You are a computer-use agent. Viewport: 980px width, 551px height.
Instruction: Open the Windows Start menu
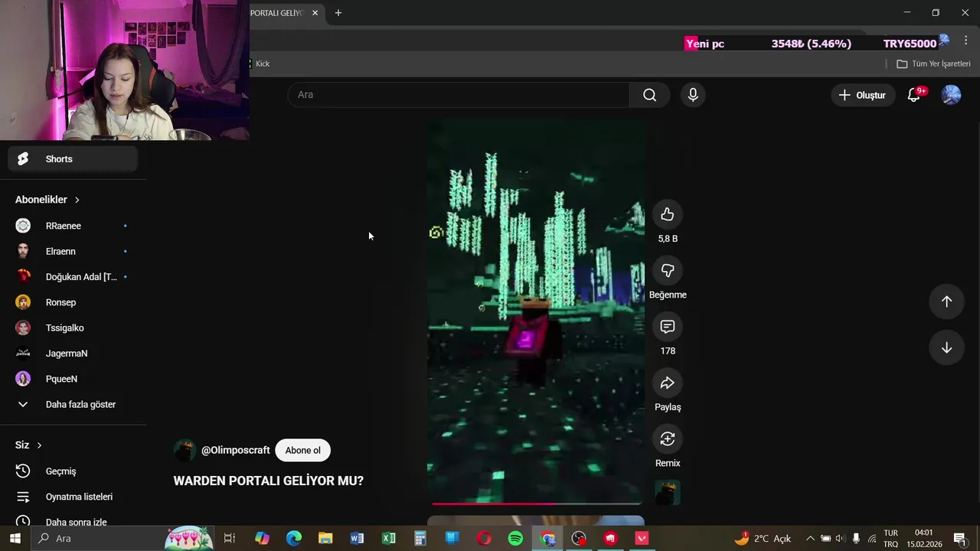(x=15, y=539)
